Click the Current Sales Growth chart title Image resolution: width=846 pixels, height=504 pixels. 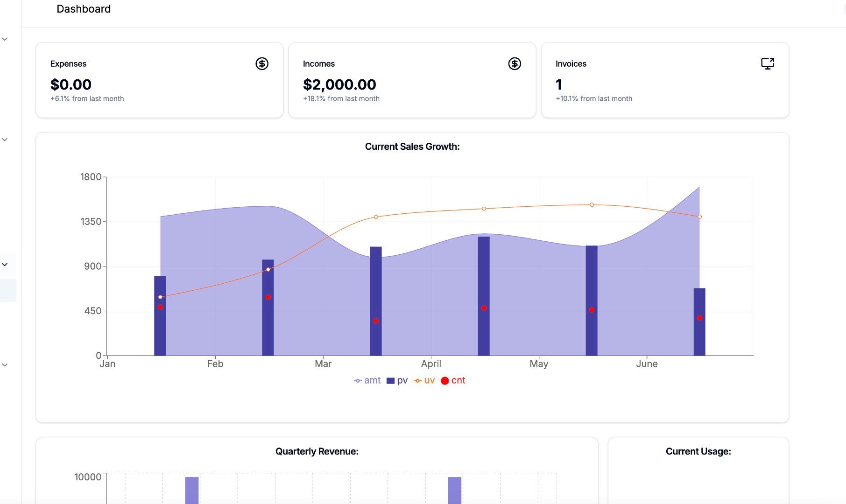412,147
